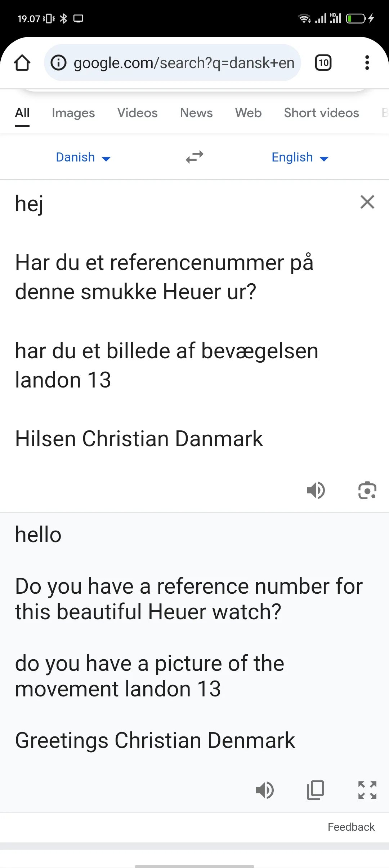
Task: Listen to the Danish source text
Action: pyautogui.click(x=316, y=490)
